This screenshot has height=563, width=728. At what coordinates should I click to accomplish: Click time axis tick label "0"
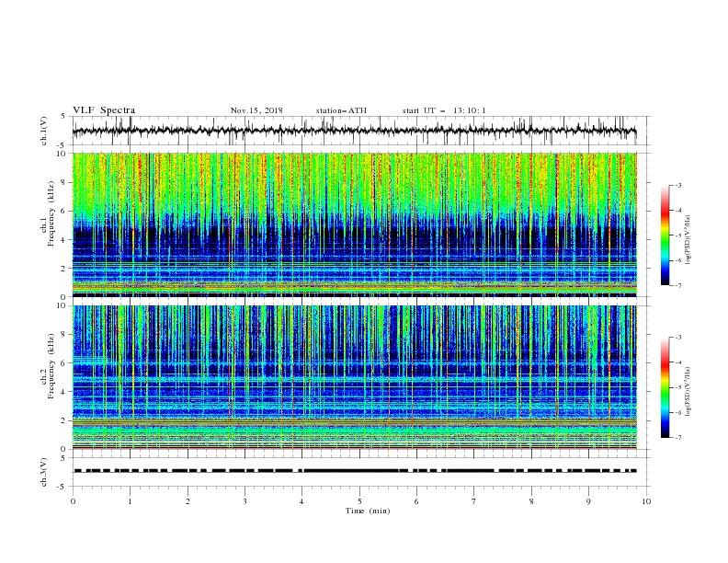tap(73, 501)
